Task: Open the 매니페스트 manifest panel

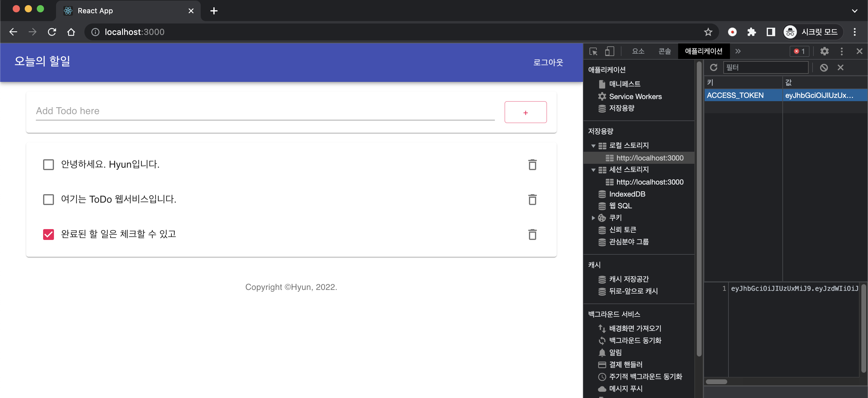Action: click(x=624, y=84)
